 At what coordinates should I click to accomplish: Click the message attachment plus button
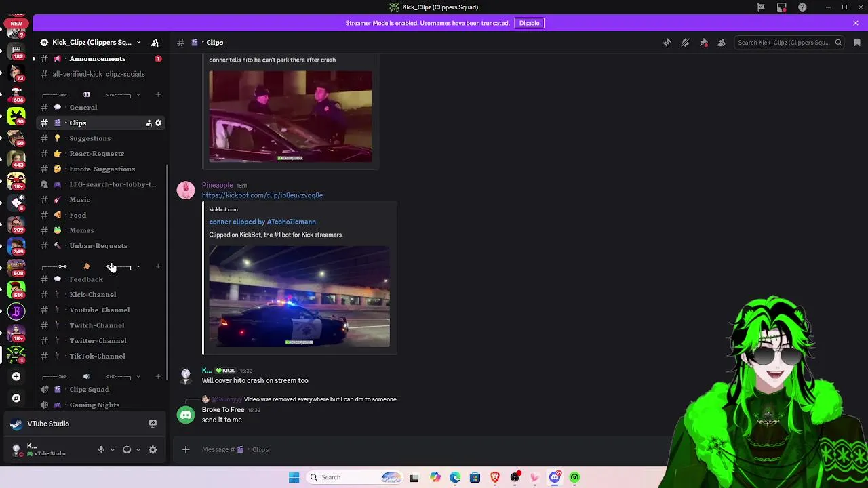click(186, 449)
